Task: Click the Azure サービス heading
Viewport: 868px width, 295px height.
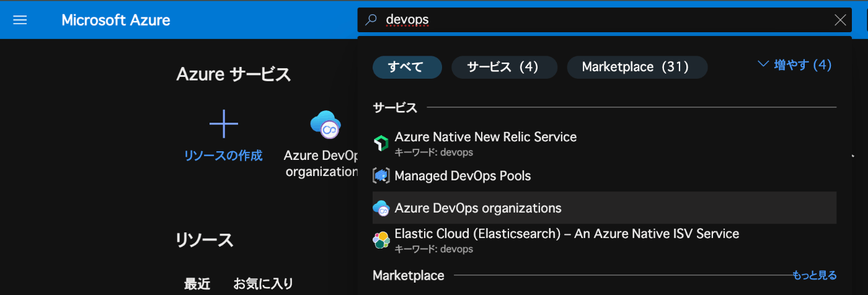Action: [x=234, y=74]
